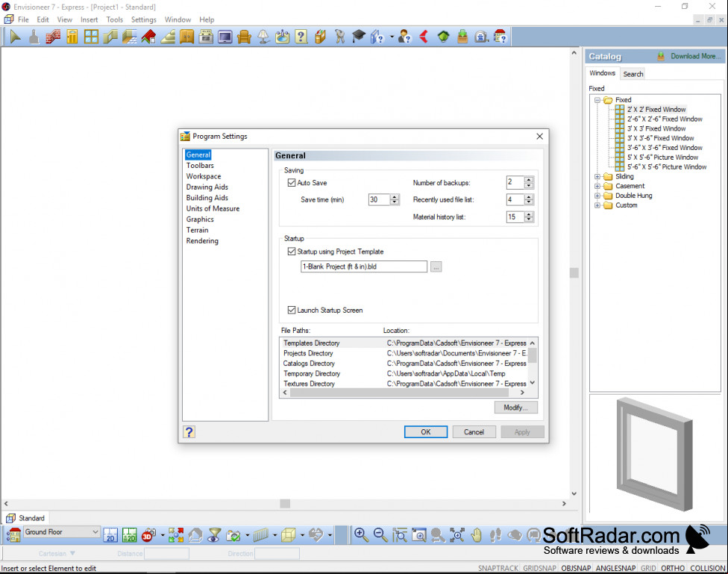This screenshot has height=574, width=728.
Task: Select the sink Plumbing tool
Action: coord(282,37)
